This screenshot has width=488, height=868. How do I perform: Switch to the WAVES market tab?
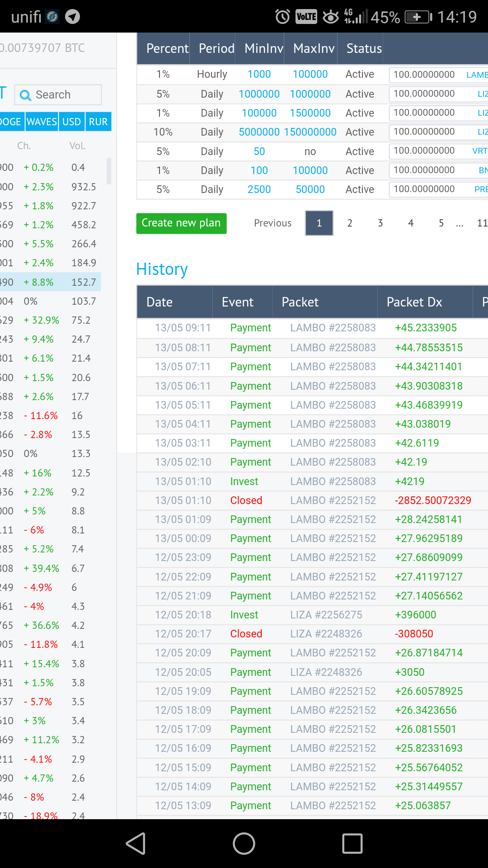(x=42, y=122)
